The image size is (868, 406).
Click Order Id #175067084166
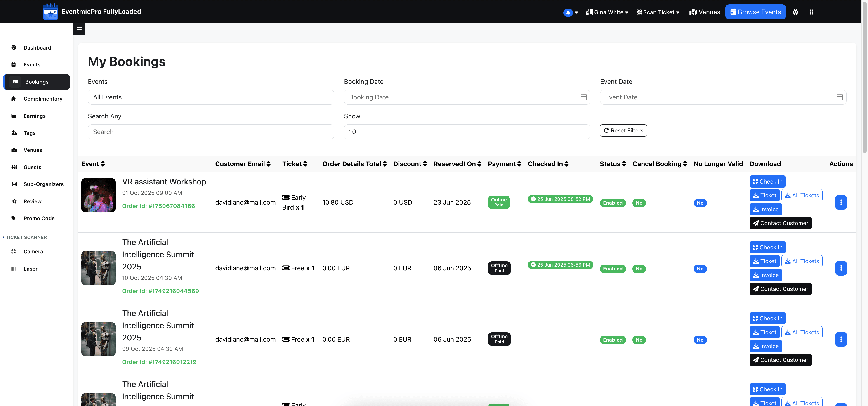coord(158,206)
